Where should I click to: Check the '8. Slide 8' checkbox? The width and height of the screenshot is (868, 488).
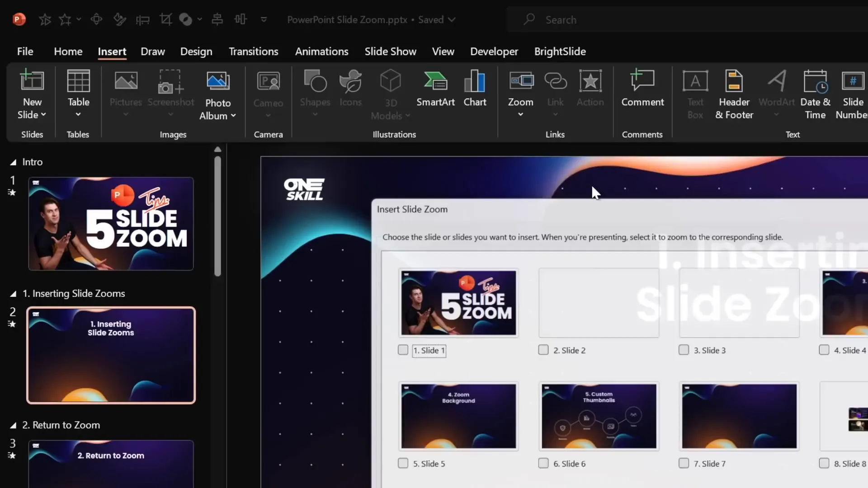click(824, 463)
